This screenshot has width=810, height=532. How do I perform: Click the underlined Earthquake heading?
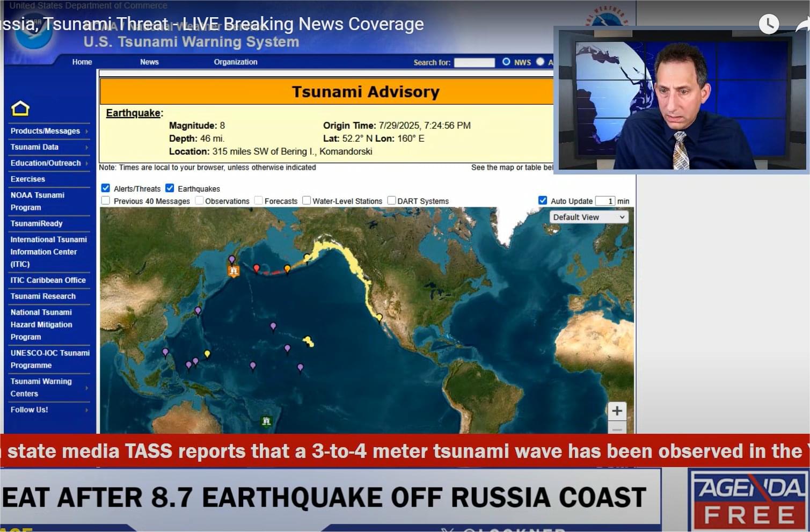pos(133,113)
